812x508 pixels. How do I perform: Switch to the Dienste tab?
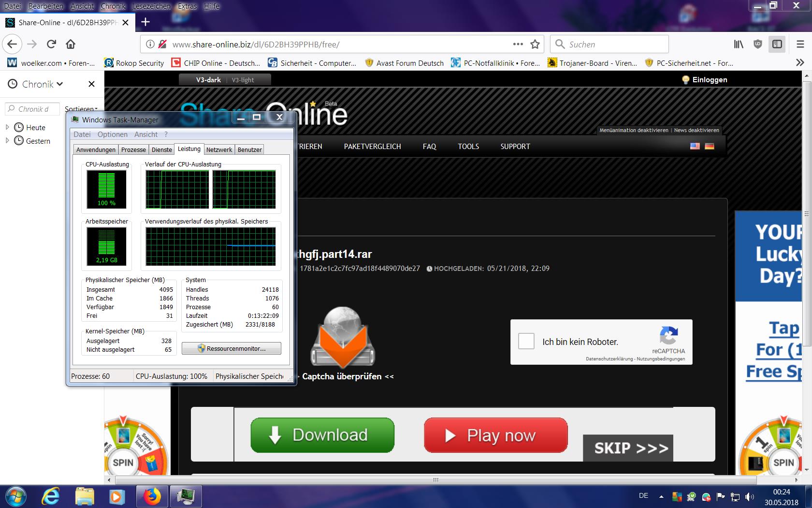pos(162,149)
